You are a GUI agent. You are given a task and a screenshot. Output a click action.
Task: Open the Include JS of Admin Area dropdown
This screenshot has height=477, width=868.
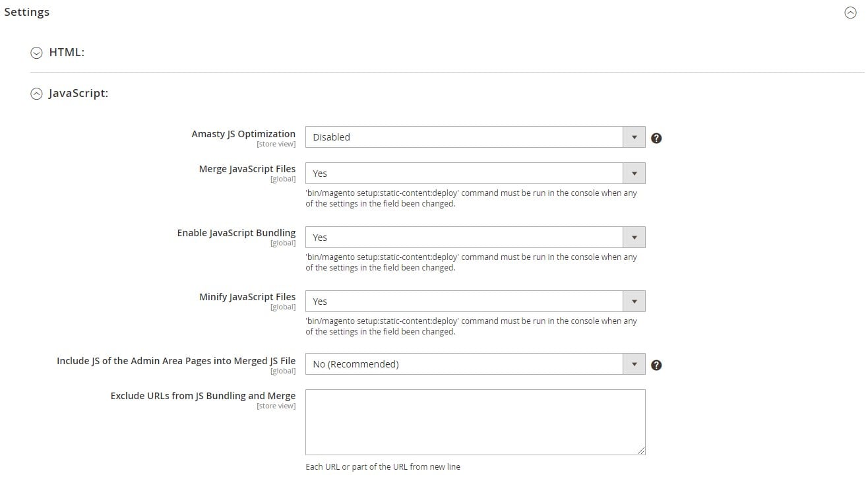tap(475, 364)
